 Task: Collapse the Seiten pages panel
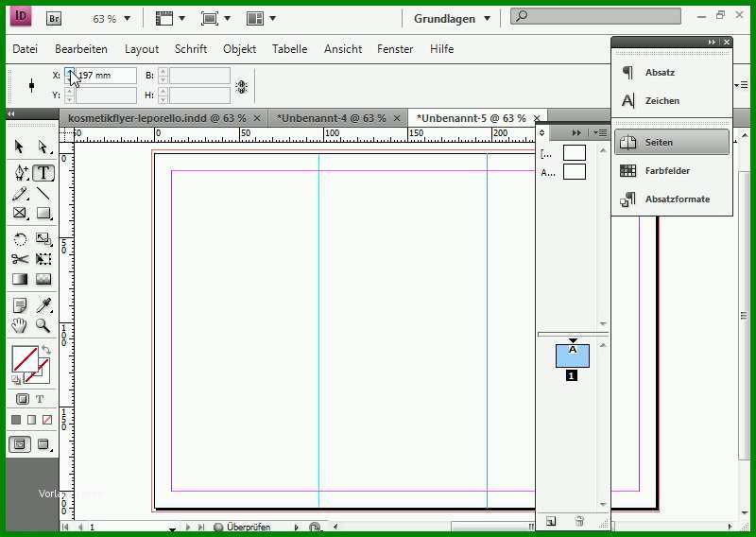(576, 132)
